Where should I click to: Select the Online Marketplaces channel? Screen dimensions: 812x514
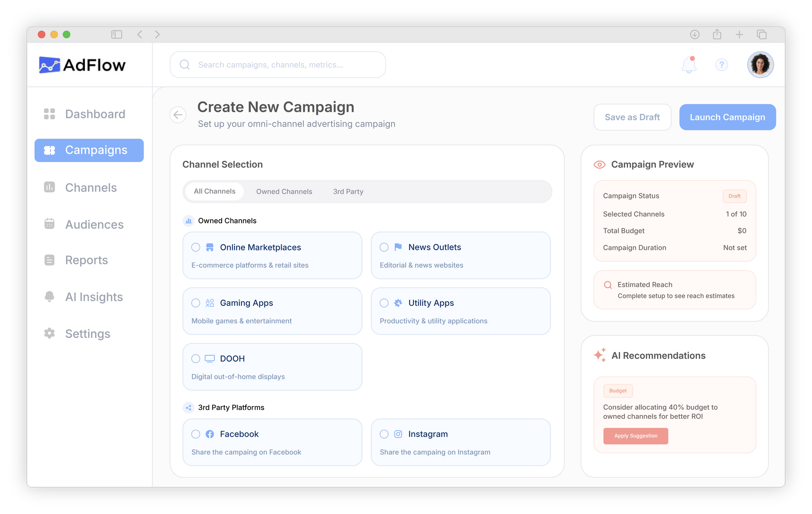[x=196, y=247]
